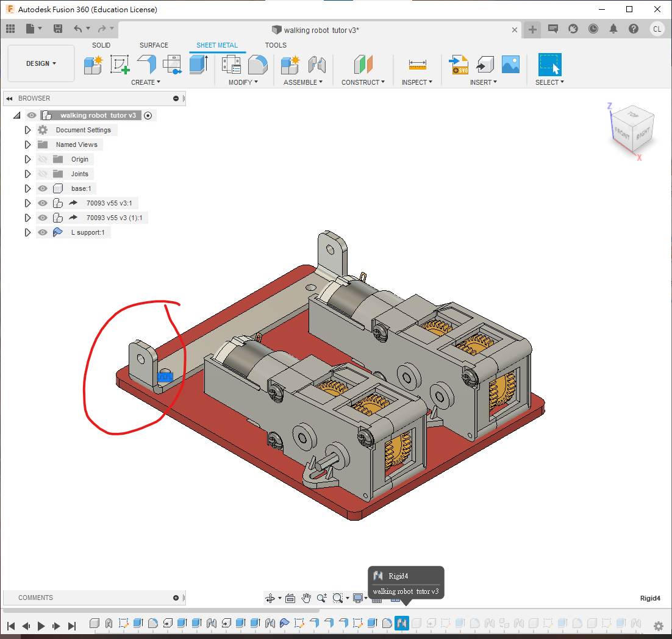Image resolution: width=672 pixels, height=639 pixels.
Task: Switch to the SOLID tab
Action: click(101, 45)
